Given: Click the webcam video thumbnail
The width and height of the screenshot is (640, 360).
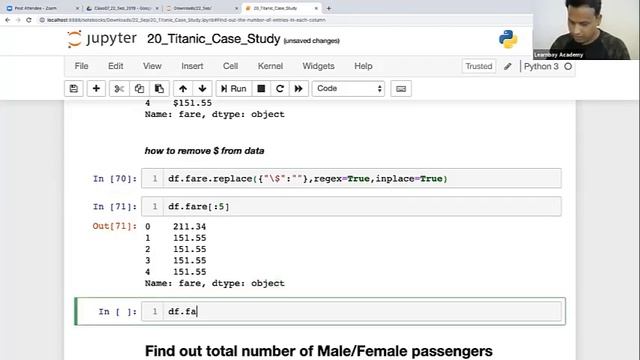Looking at the screenshot, I should [586, 30].
